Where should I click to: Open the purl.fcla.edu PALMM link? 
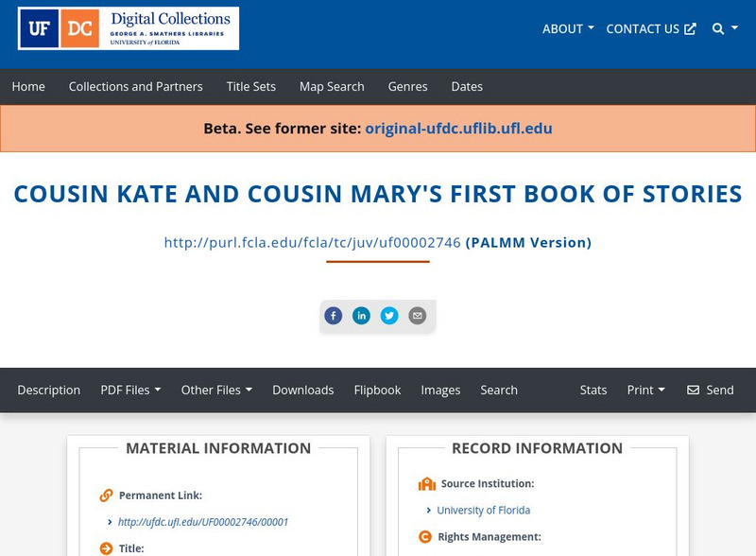coord(313,242)
